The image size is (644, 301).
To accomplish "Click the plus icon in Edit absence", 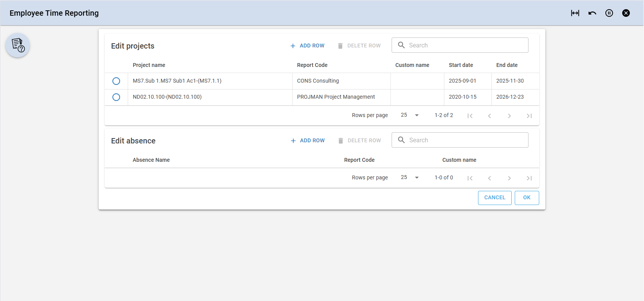I will 293,141.
